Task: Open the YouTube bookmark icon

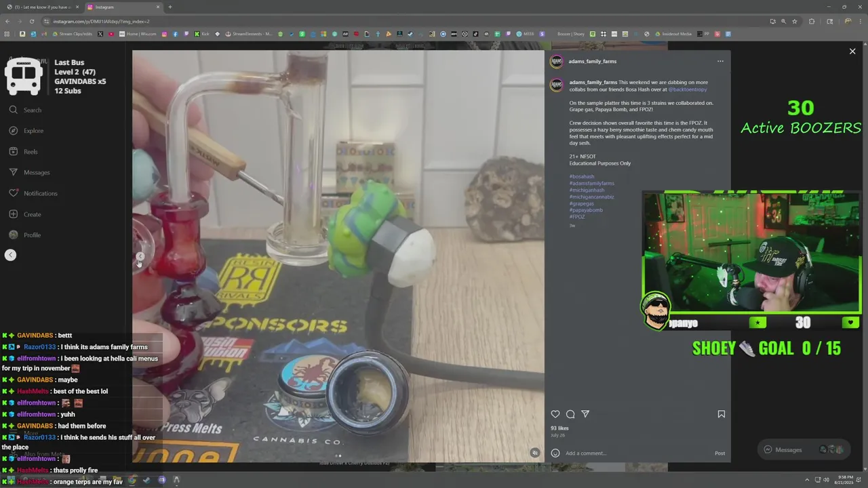Action: [x=111, y=34]
